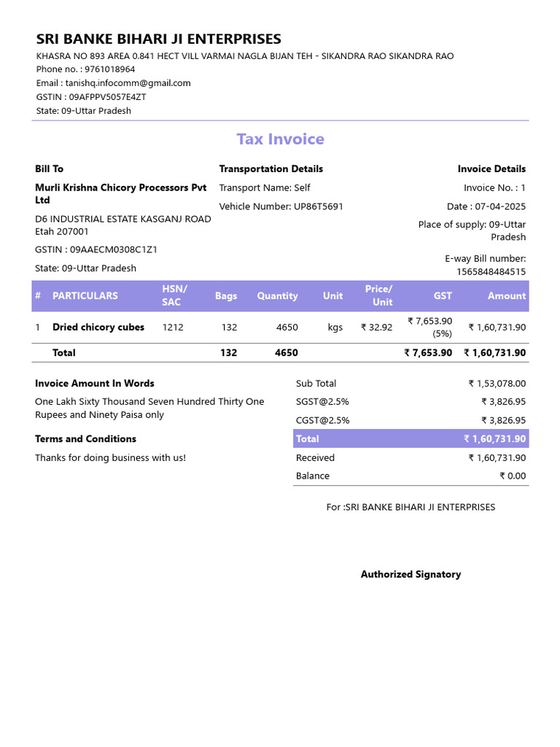Click the Received label
This screenshot has height=747, width=560.
click(x=315, y=458)
